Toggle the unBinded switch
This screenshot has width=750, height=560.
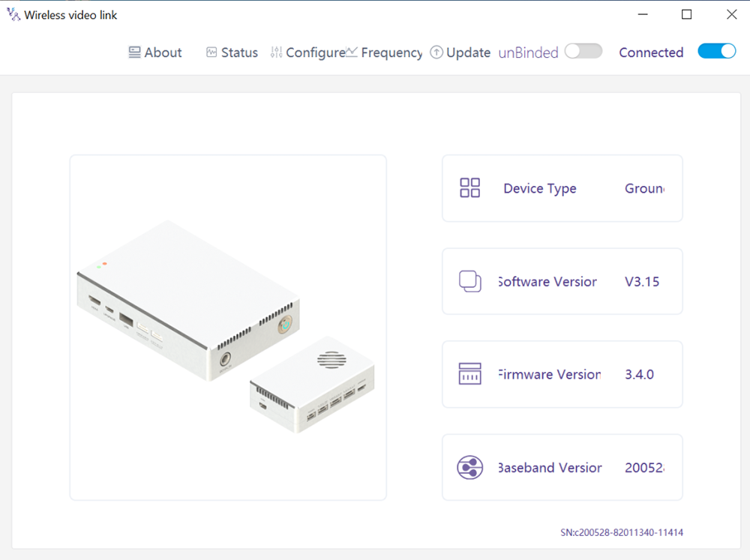coord(583,51)
